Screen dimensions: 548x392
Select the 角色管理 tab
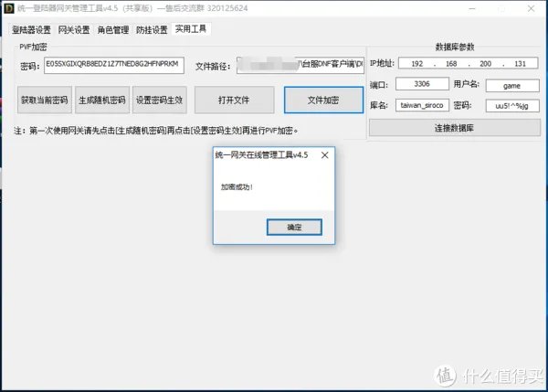[113, 30]
